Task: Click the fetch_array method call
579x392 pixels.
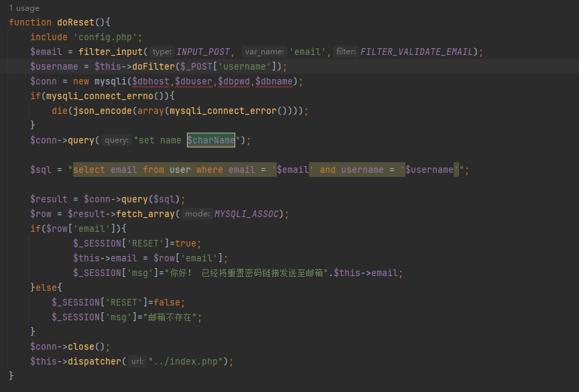Action: tap(145, 214)
